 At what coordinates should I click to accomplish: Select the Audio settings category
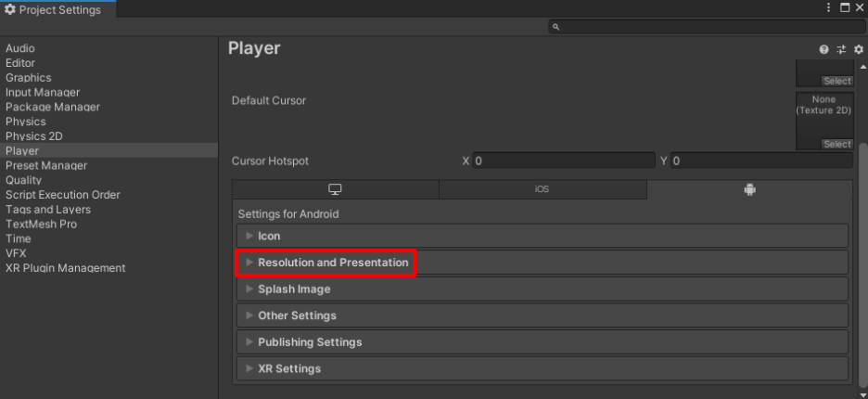coord(19,48)
